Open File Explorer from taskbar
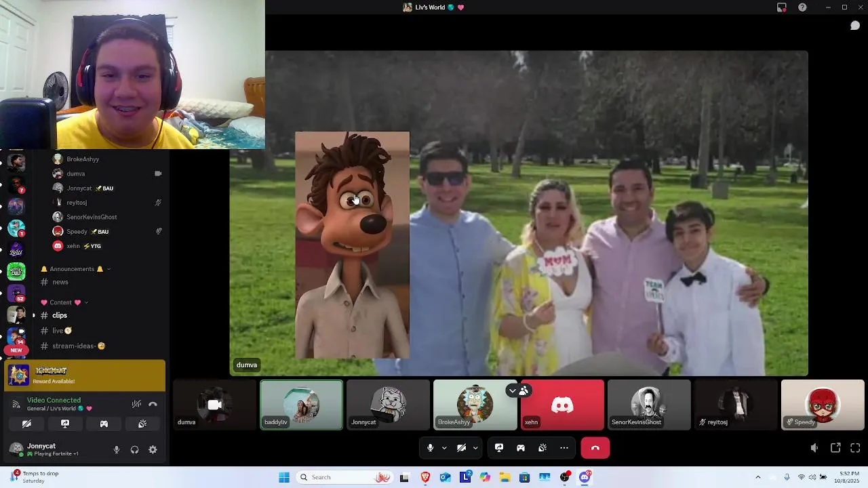This screenshot has width=868, height=488. tap(505, 477)
